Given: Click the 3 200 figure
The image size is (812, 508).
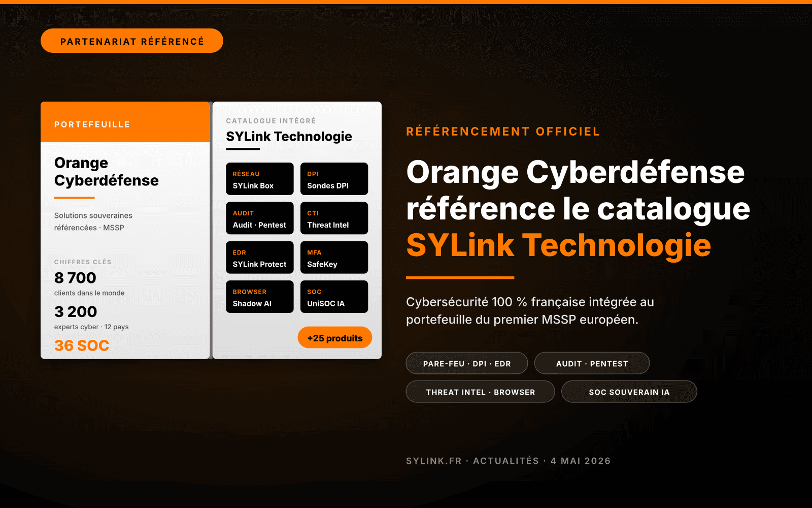Looking at the screenshot, I should (x=76, y=311).
